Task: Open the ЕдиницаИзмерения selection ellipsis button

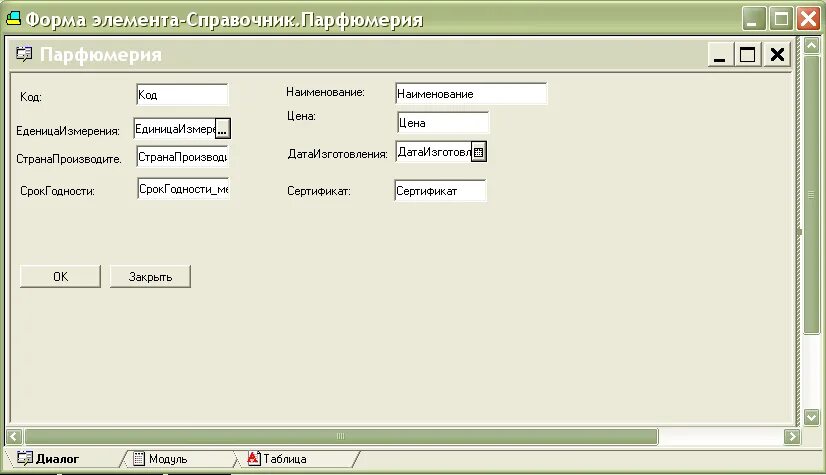Action: click(222, 128)
